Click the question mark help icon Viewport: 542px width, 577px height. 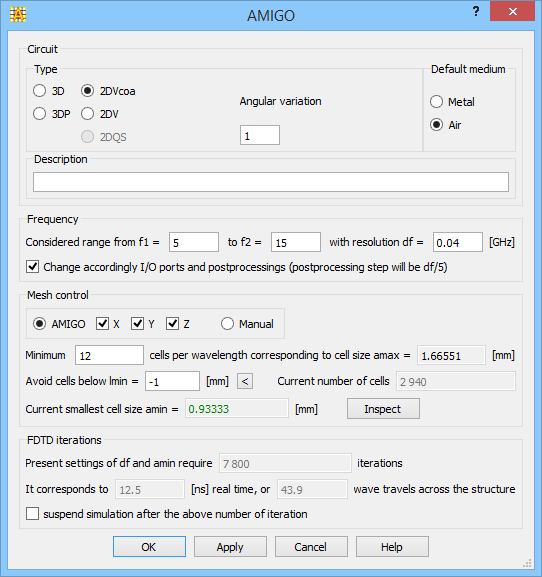[476, 11]
